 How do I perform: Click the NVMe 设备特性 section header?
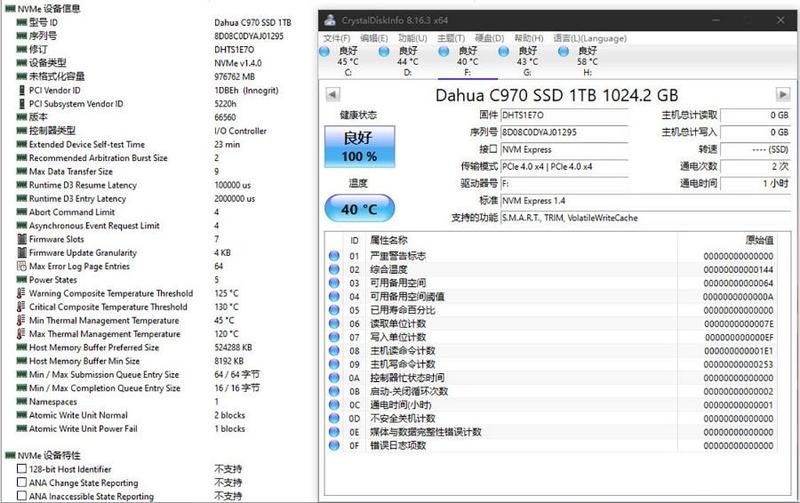[43, 455]
